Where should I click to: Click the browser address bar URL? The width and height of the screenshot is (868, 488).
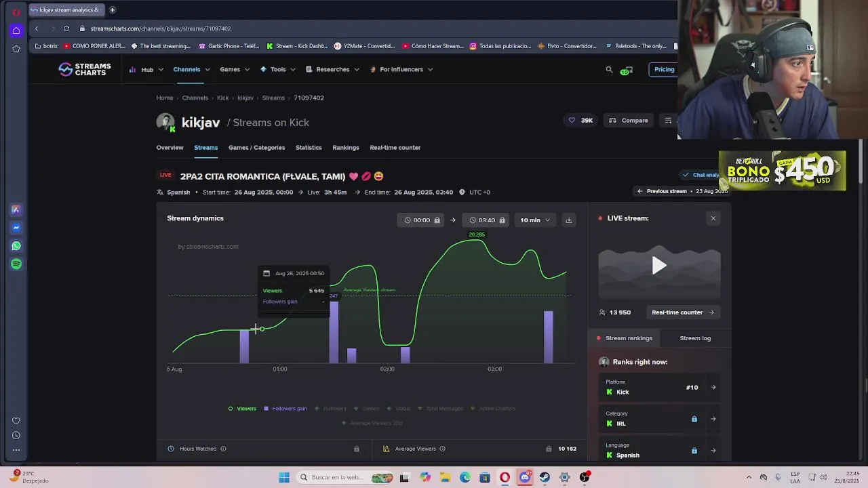click(x=161, y=28)
